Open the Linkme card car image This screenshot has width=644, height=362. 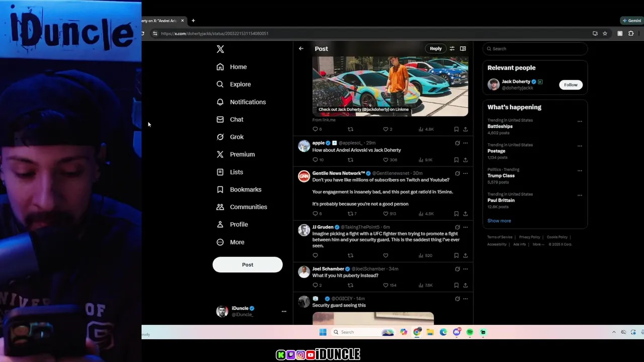point(390,86)
